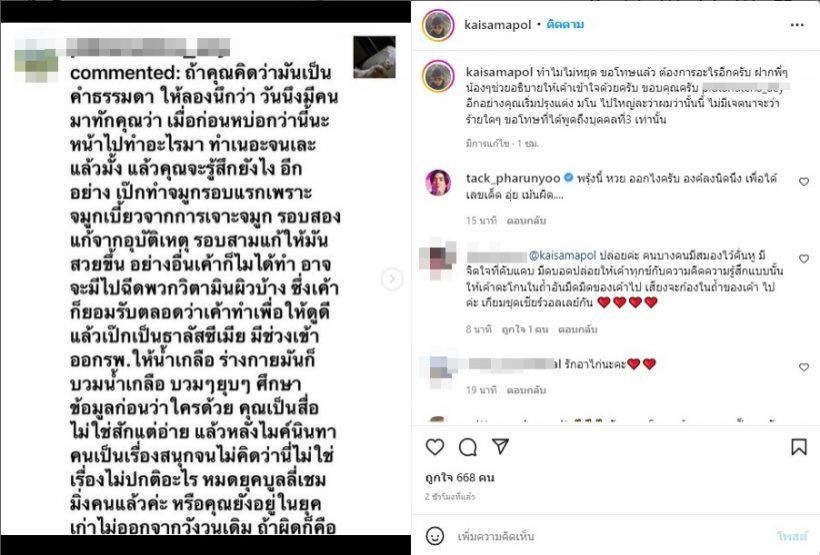Share post with paper plane icon
820x555 pixels.
pos(500,446)
